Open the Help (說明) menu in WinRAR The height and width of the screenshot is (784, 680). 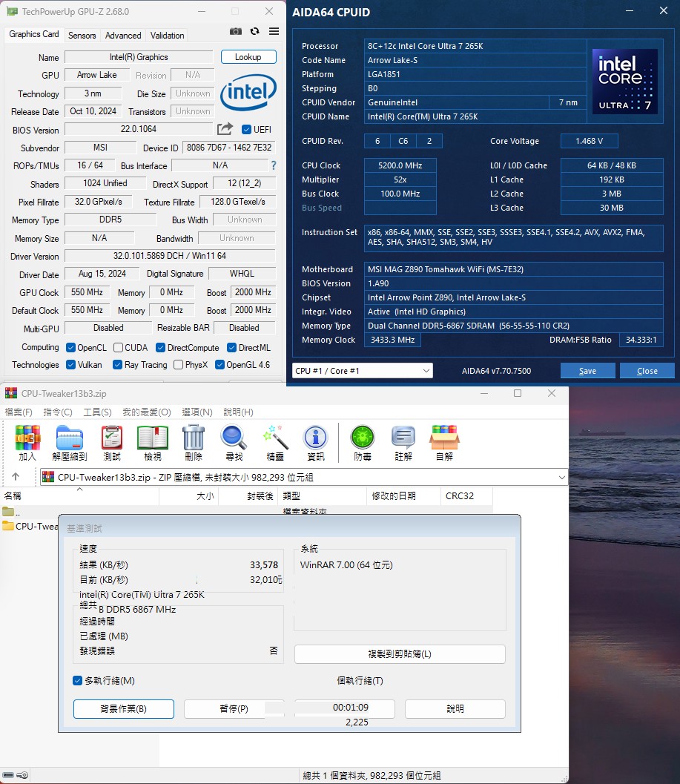point(238,412)
